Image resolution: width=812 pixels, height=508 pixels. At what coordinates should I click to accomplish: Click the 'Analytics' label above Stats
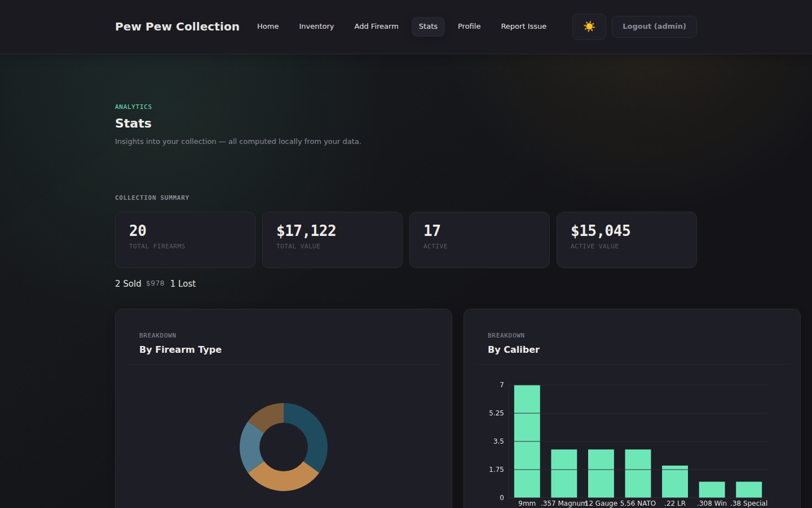coord(134,107)
